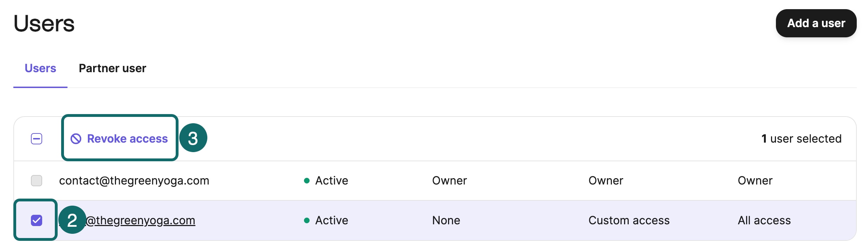Click the None value in the selected row
The image size is (868, 250).
click(446, 220)
